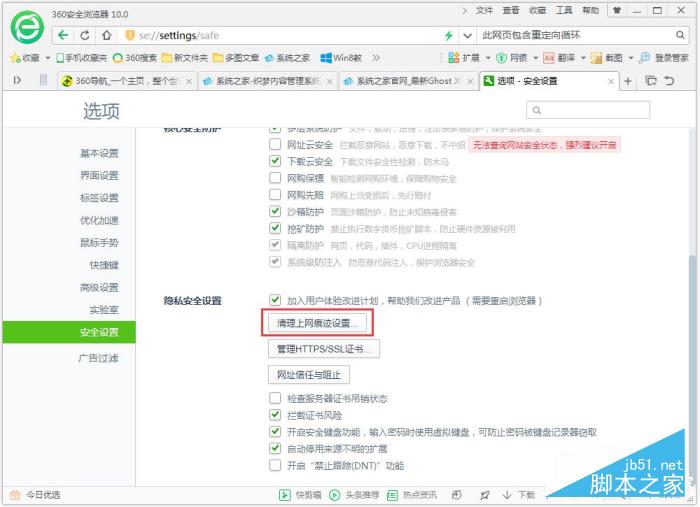700x507 pixels.
Task: Enable the 网购保镖 checkbox
Action: pyautogui.click(x=275, y=178)
